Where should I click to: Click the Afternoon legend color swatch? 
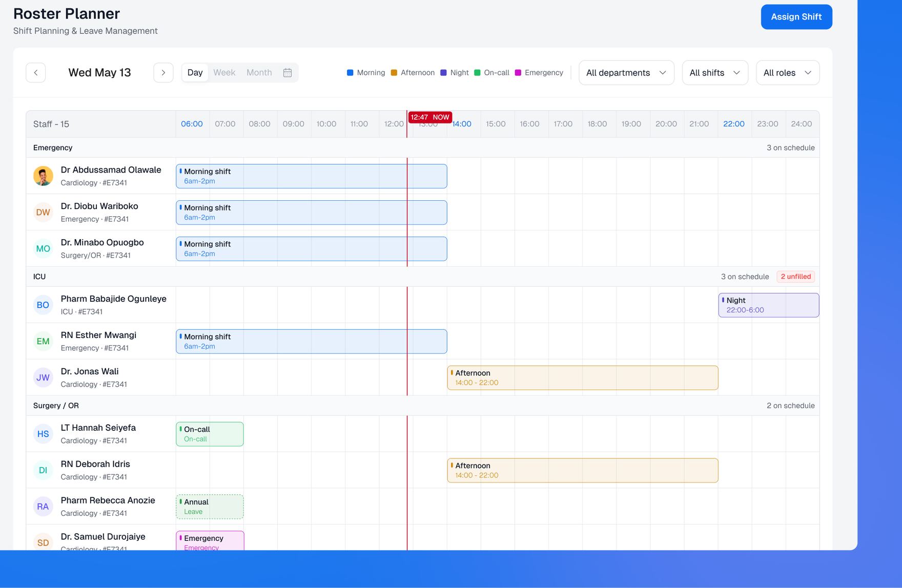coord(394,73)
